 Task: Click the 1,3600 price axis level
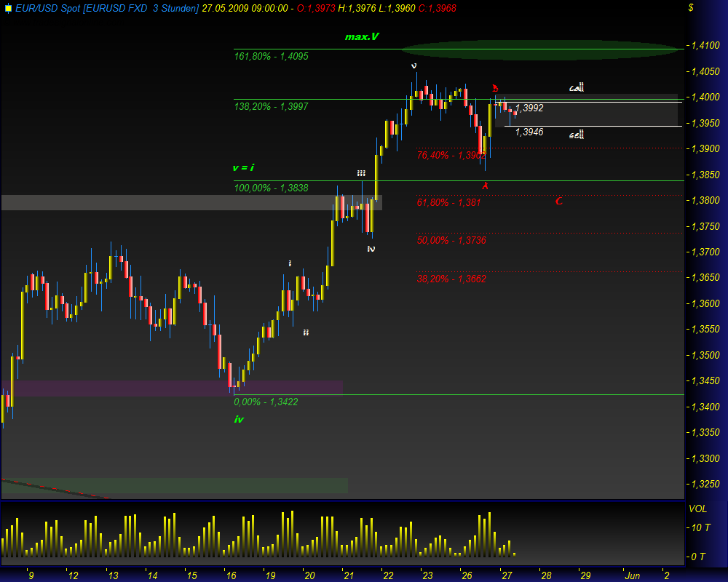coord(705,303)
